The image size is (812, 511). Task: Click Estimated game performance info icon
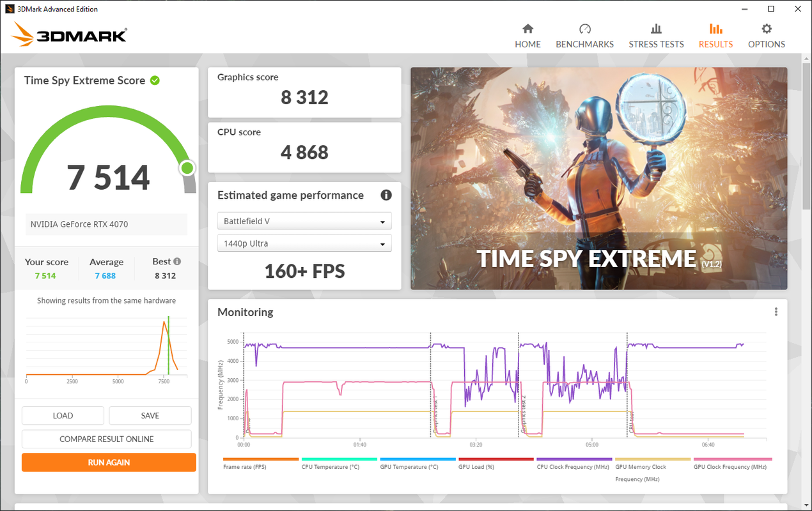pyautogui.click(x=386, y=195)
